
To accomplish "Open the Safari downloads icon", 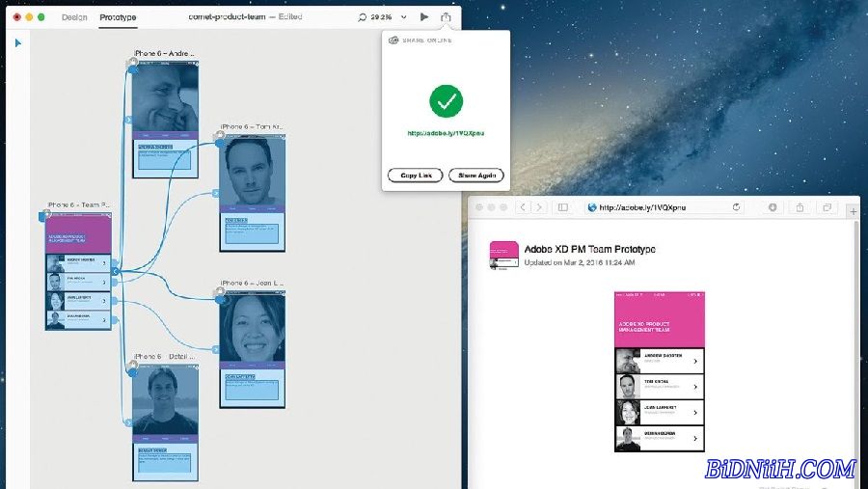I will [x=773, y=207].
